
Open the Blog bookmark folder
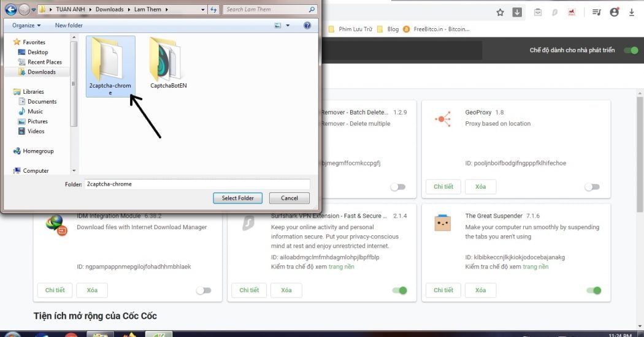point(388,29)
